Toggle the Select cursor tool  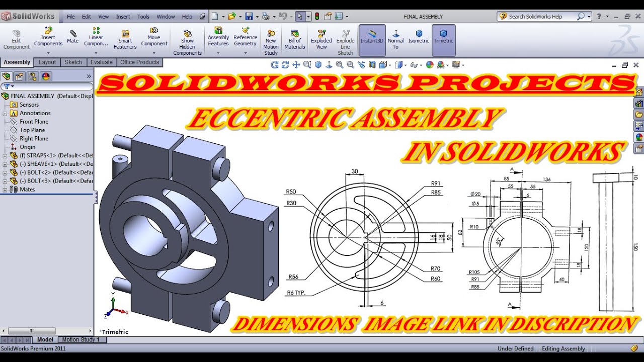pos(300,16)
